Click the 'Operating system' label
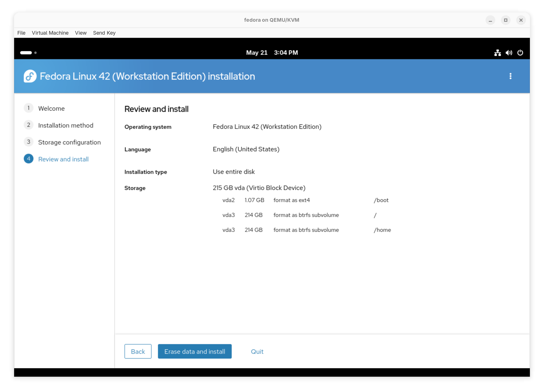 (148, 127)
